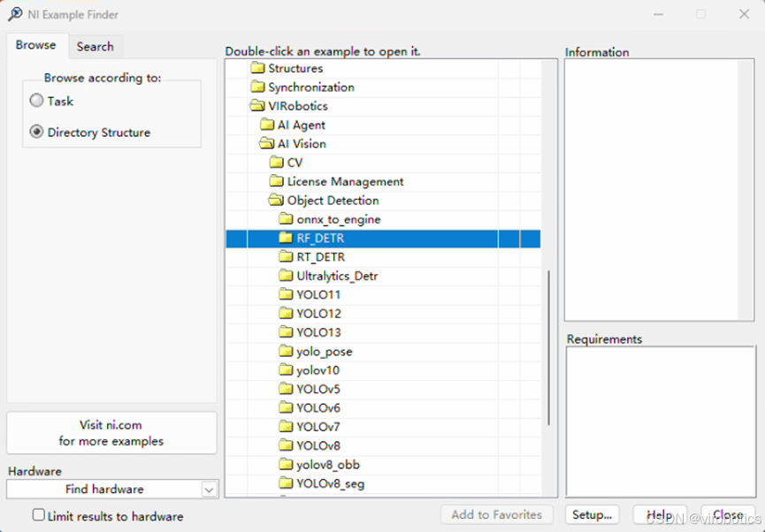Click the Object Detection folder icon
Viewport: 765px width, 532px height.
[x=277, y=200]
